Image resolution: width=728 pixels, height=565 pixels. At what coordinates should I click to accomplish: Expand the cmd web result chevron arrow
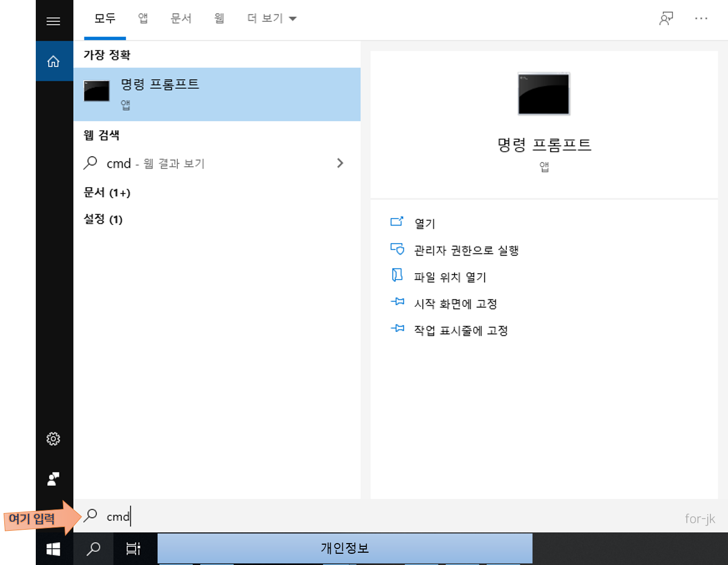(340, 163)
